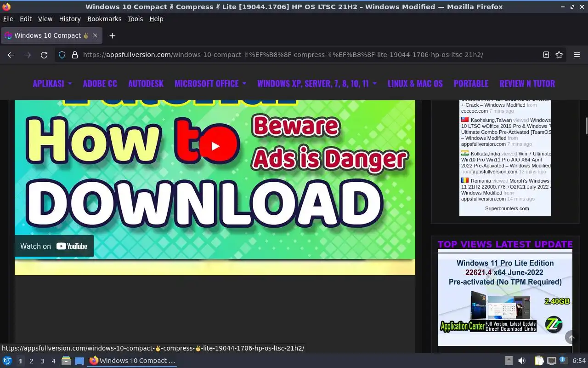Open the REVIEW N TUTOR page
The image size is (588, 368).
pos(527,83)
